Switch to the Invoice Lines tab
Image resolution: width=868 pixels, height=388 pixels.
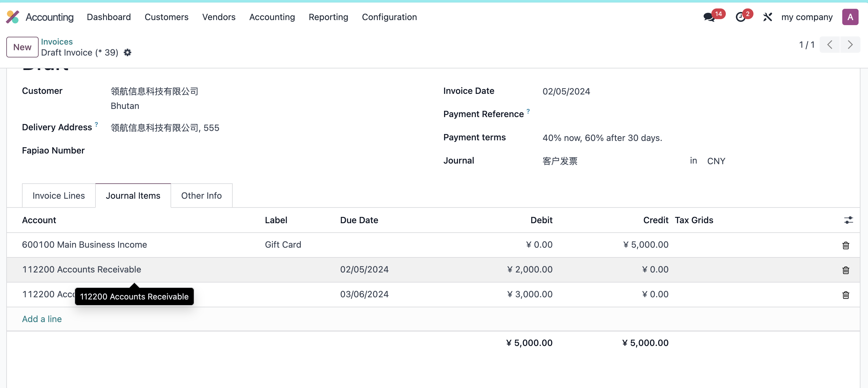59,196
